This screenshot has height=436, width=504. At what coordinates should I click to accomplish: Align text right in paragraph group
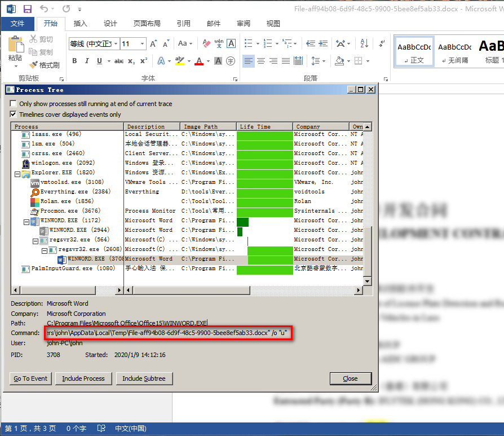[x=273, y=61]
